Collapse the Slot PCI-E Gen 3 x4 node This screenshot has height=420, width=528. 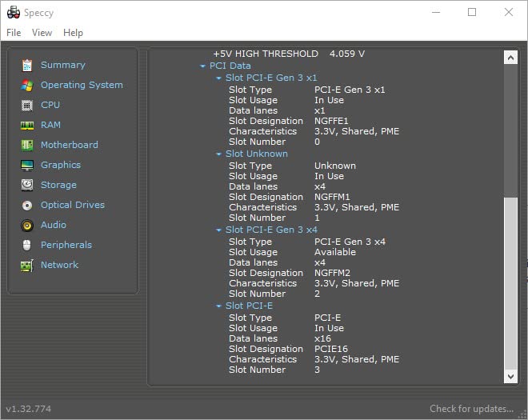point(218,230)
